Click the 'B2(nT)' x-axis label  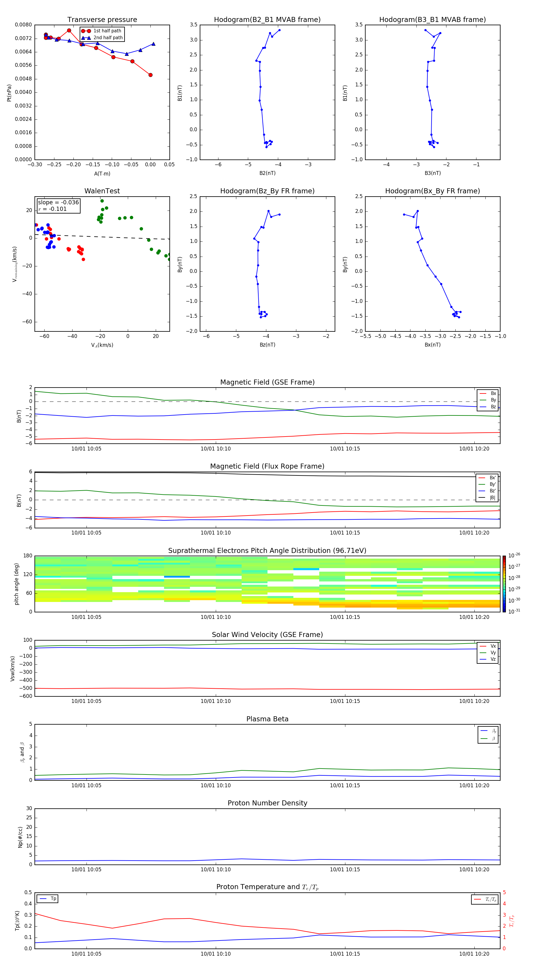267,173
